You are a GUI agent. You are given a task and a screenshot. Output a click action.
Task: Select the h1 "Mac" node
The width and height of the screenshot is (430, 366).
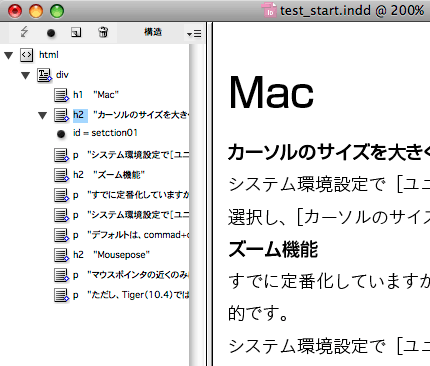(x=96, y=95)
